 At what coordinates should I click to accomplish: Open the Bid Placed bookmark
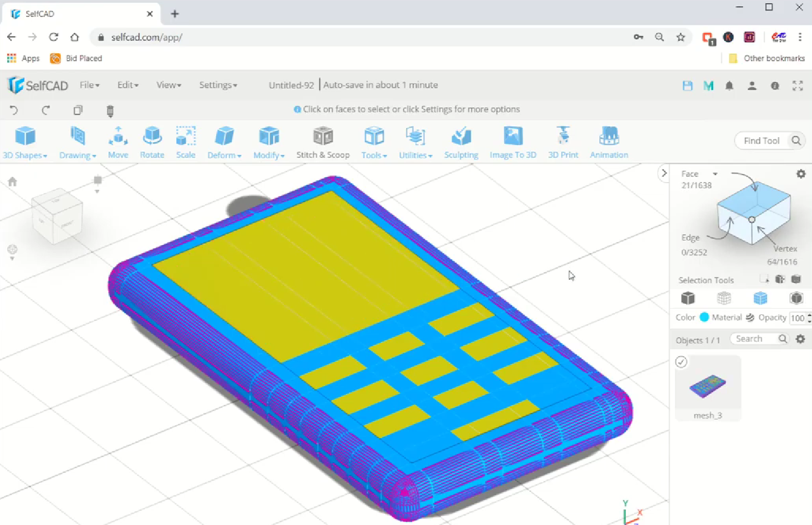tap(76, 58)
